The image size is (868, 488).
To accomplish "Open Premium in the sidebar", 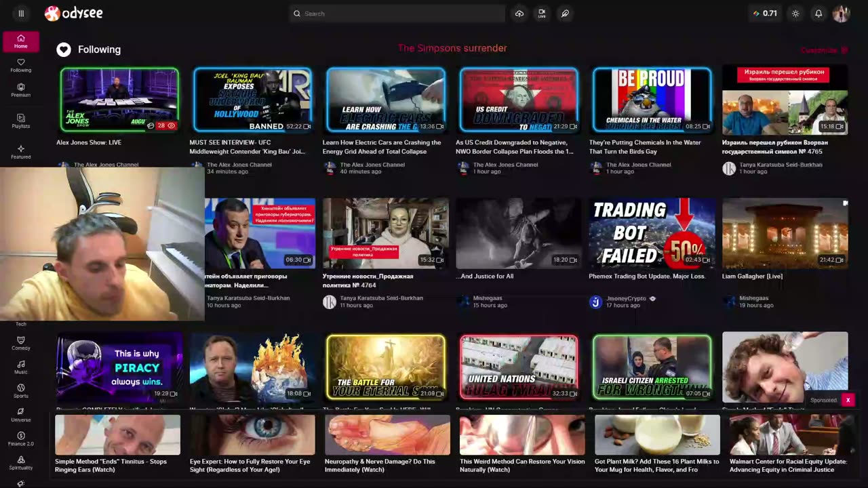I will pos(21,91).
